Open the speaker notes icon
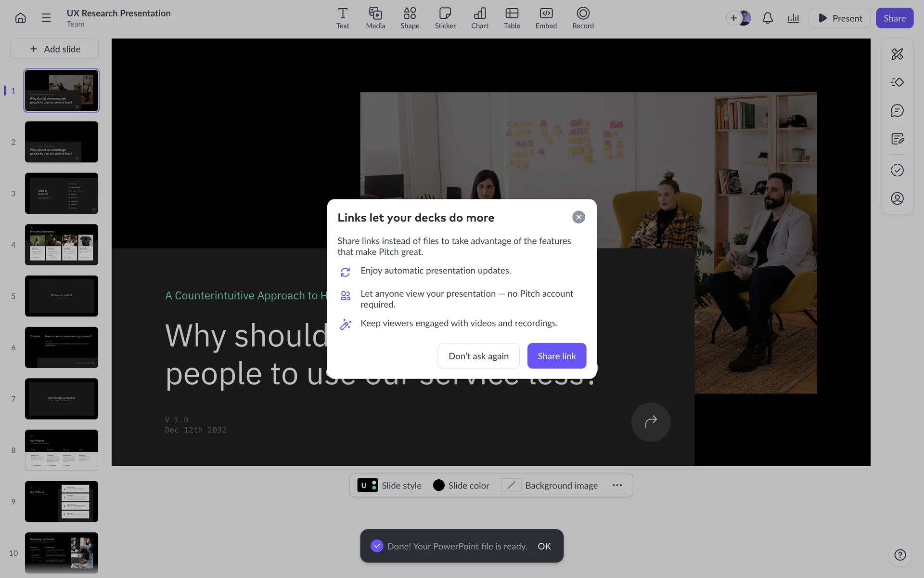Image resolution: width=924 pixels, height=578 pixels. (897, 139)
